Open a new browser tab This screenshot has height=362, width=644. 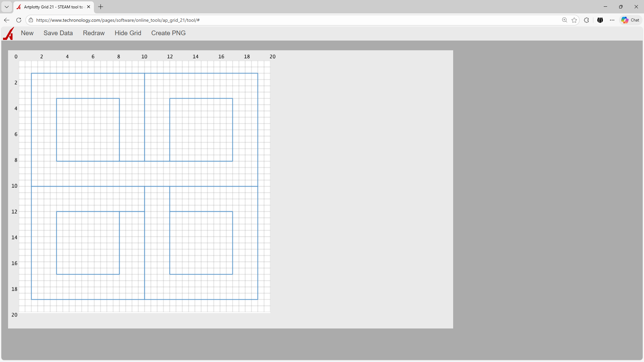coord(101,7)
